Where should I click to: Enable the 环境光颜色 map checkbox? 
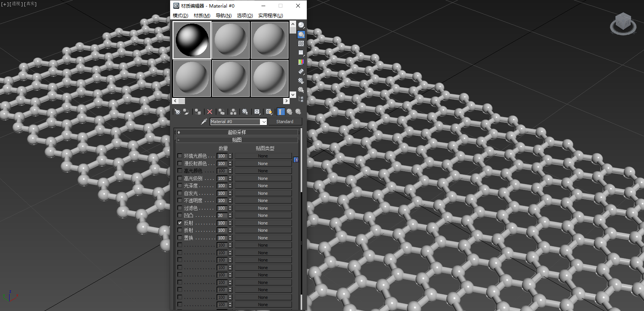click(x=180, y=156)
